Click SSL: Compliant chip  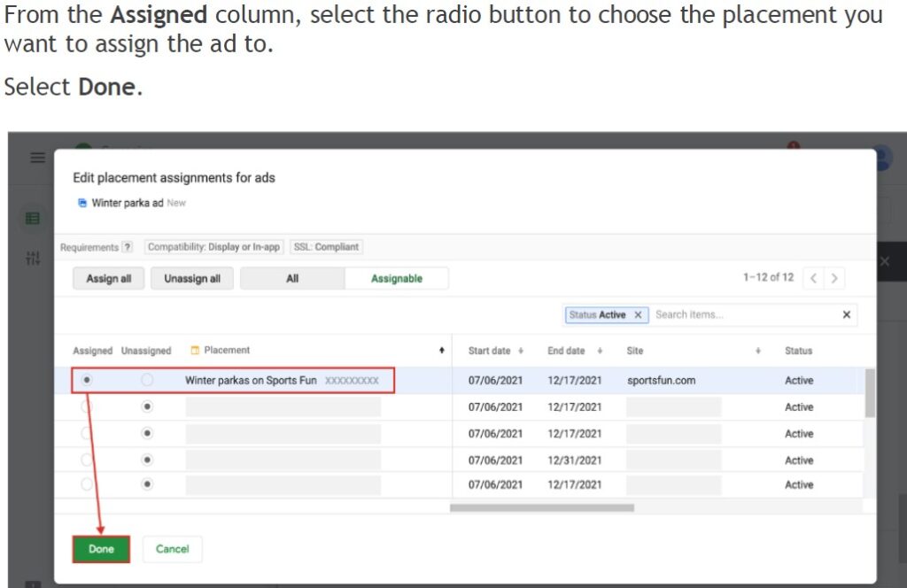pyautogui.click(x=326, y=247)
